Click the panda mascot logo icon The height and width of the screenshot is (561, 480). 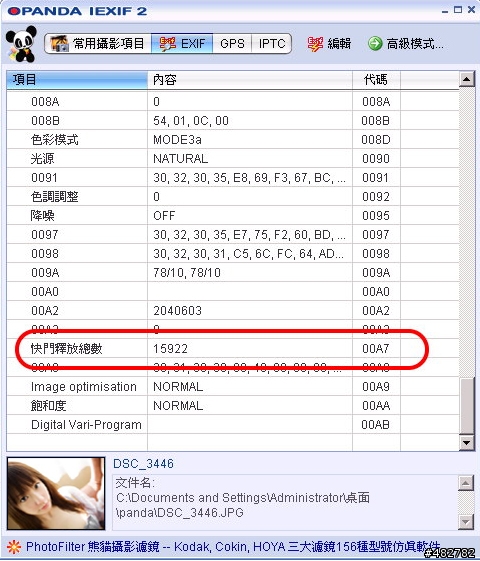pyautogui.click(x=21, y=44)
